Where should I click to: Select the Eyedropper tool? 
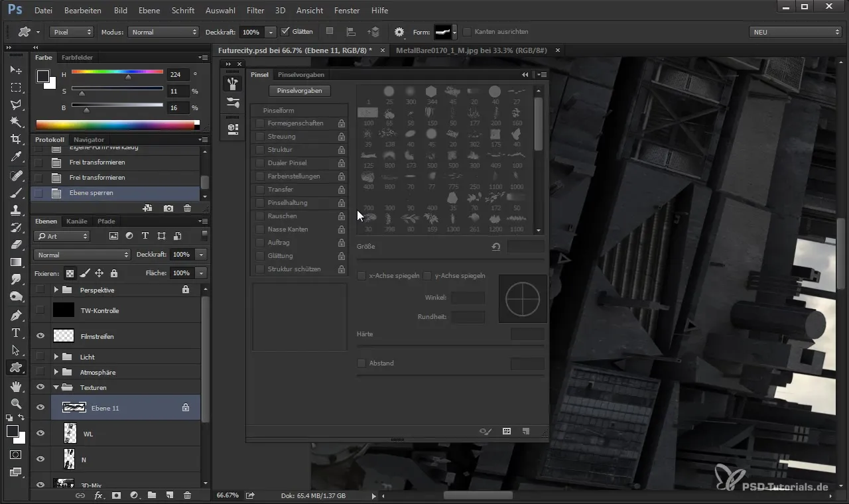tap(16, 157)
